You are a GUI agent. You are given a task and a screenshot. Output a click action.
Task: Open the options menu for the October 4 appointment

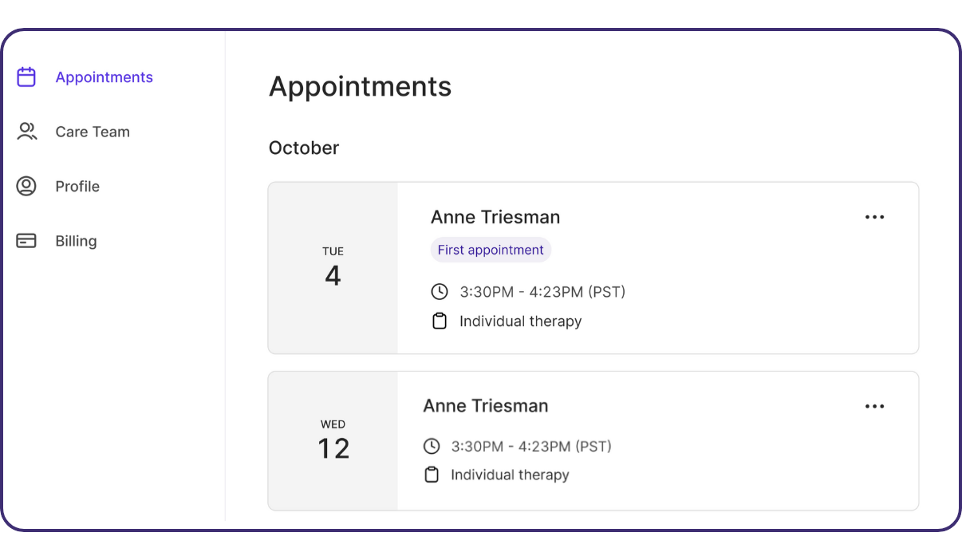click(874, 216)
